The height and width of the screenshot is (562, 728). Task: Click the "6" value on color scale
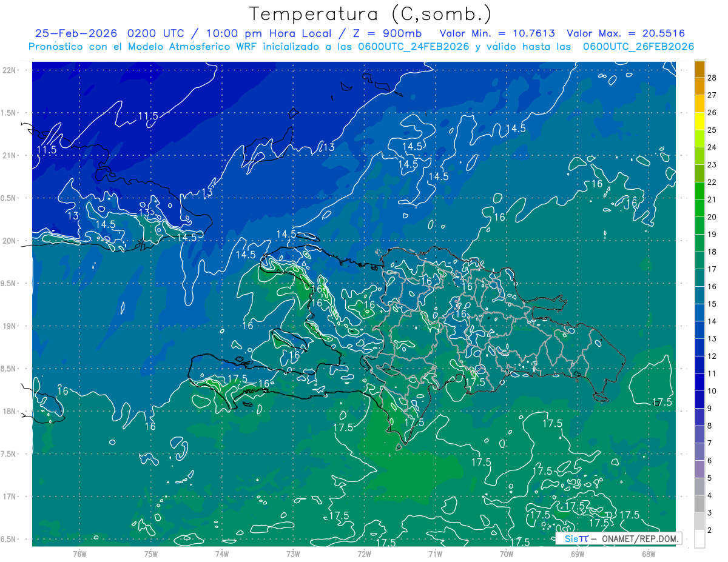click(710, 461)
